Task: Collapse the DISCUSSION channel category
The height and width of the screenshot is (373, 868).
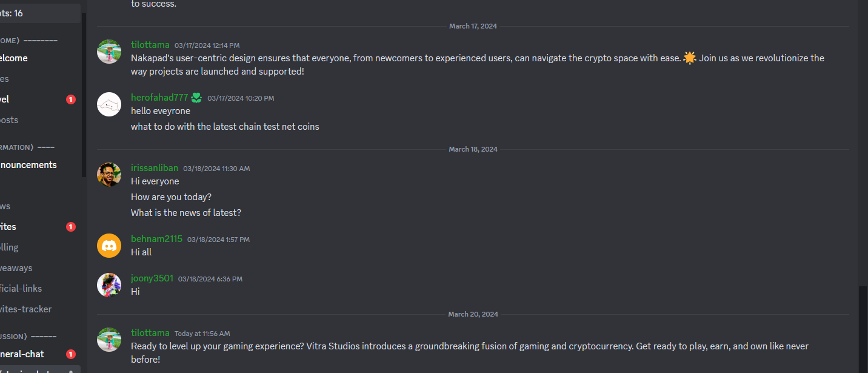Action: 28,337
